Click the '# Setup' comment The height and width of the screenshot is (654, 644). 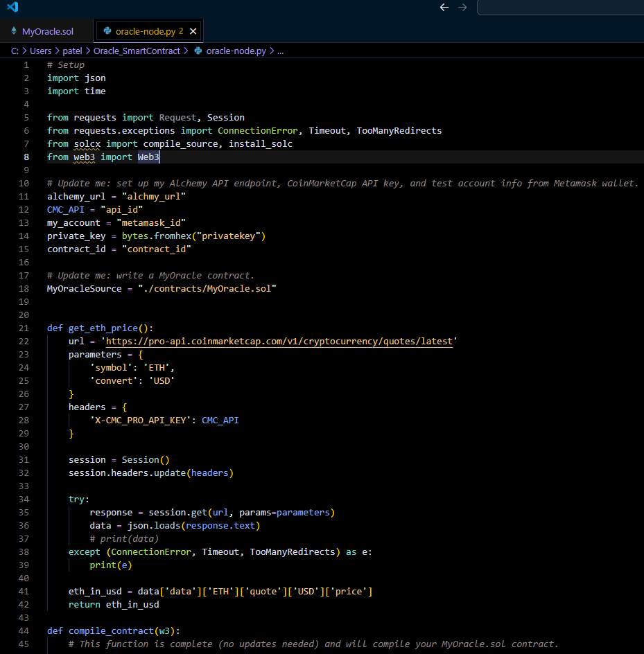click(x=66, y=64)
